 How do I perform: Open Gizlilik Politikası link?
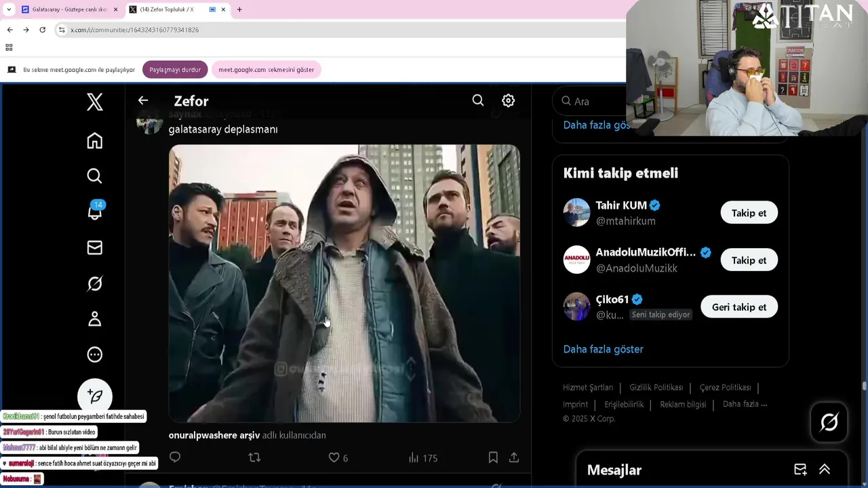coord(656,388)
